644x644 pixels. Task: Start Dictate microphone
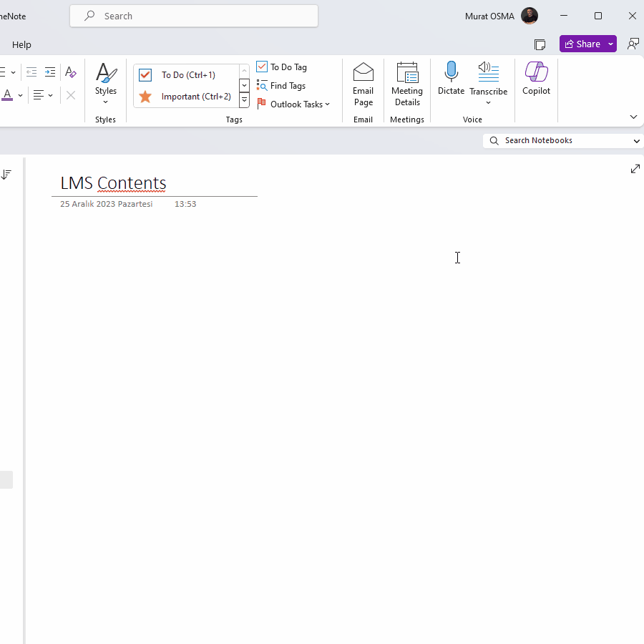451,79
